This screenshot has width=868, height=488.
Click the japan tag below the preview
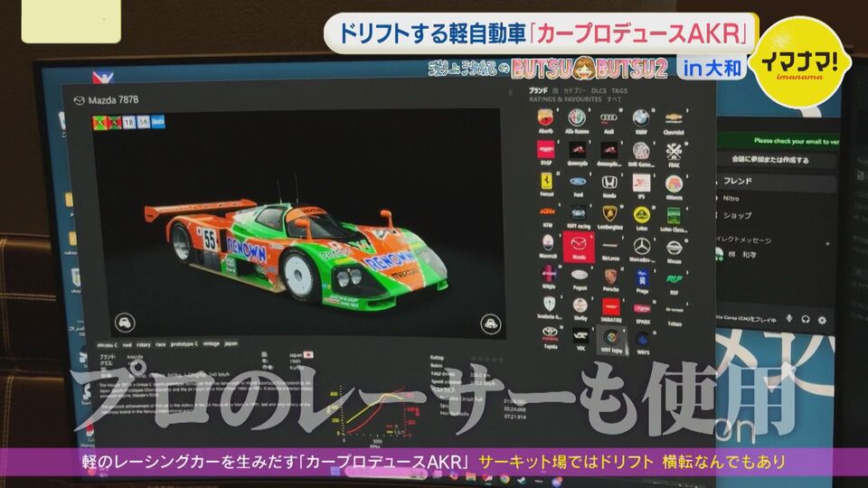[x=231, y=343]
